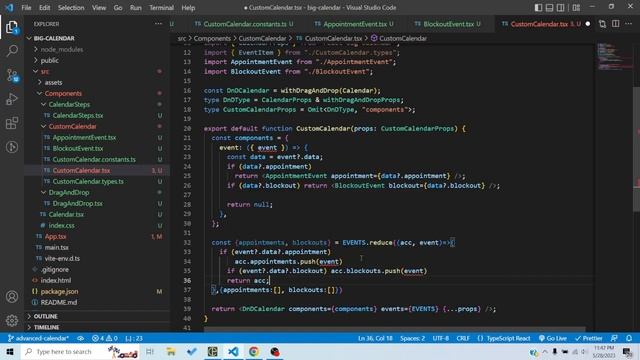Click UTF-8 encoding in status bar
The height and width of the screenshot is (360, 640).
click(x=440, y=338)
